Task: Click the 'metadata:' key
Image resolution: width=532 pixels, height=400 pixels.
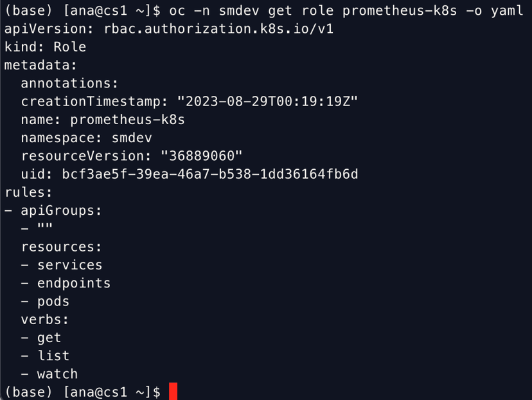Action: tap(40, 65)
